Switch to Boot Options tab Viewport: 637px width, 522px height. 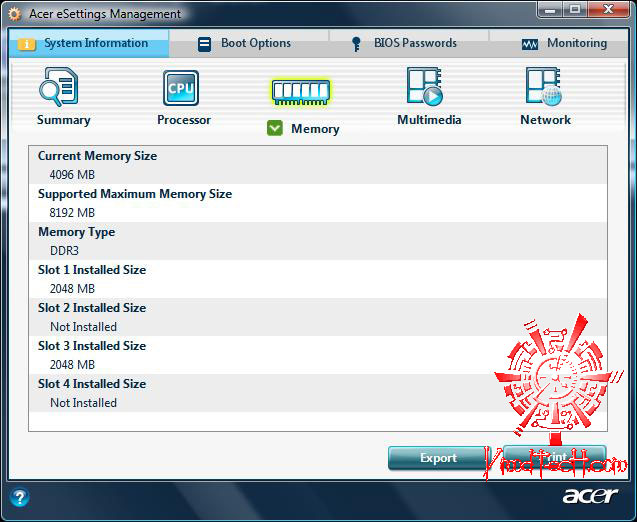pyautogui.click(x=249, y=43)
